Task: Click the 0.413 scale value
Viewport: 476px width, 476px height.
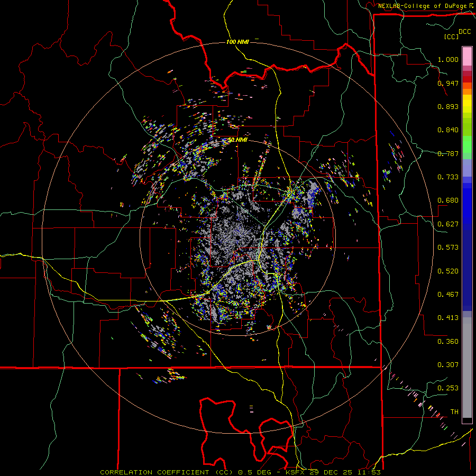Action: [x=448, y=318]
